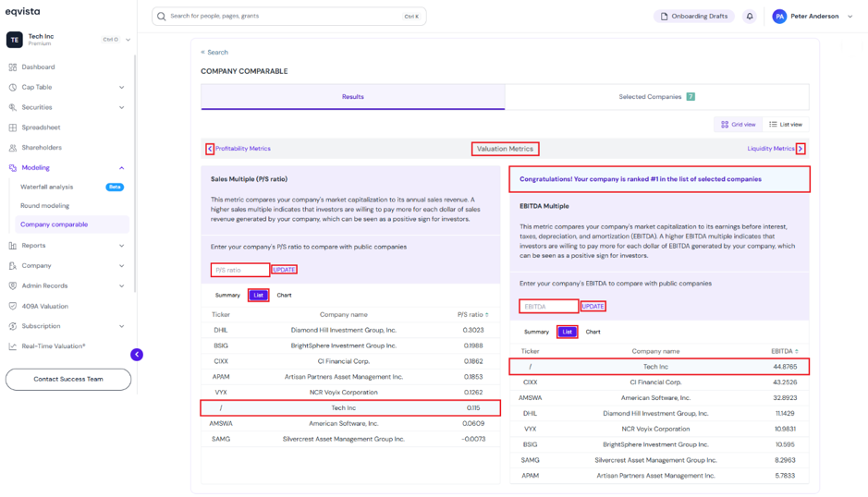
Task: Select the Tech Inc row in P/S table
Action: (350, 408)
